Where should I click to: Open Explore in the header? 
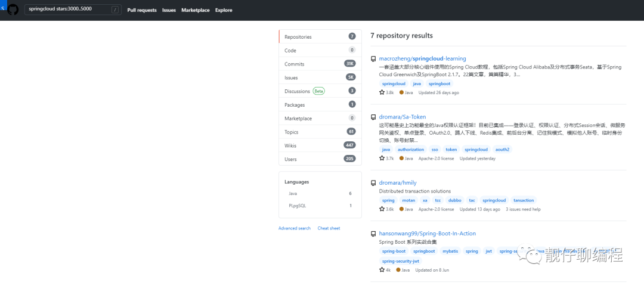click(224, 10)
